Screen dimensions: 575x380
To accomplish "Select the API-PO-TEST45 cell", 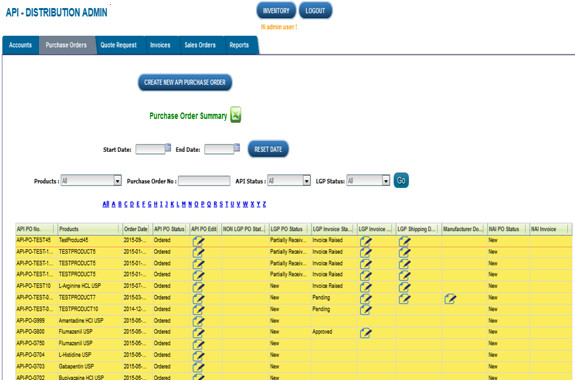I will [x=36, y=240].
